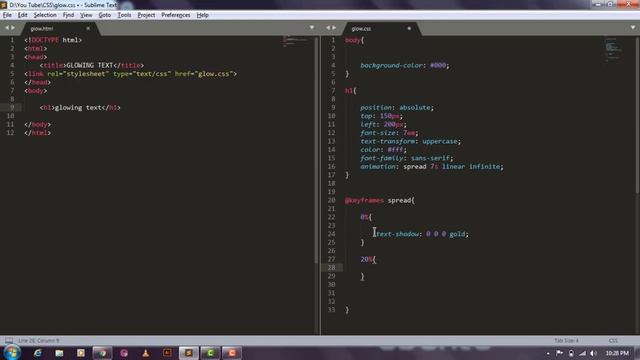Open the Edit menu

(22, 15)
